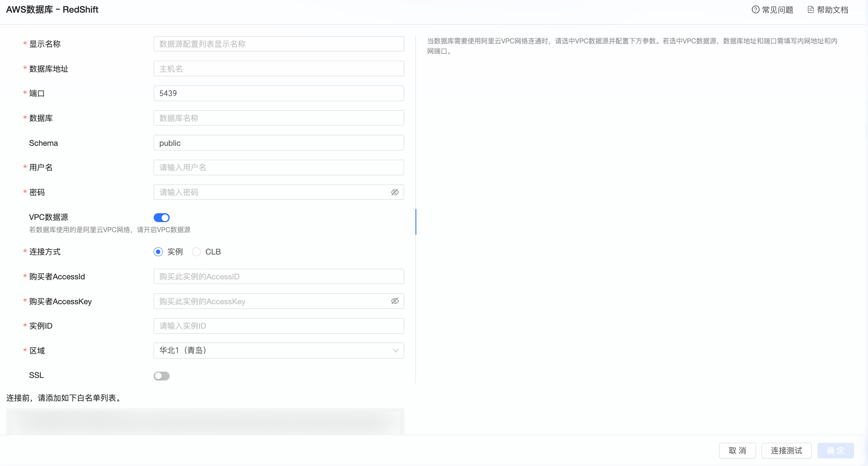The width and height of the screenshot is (868, 466).
Task: Focus the 显示名称 display name field
Action: (279, 44)
